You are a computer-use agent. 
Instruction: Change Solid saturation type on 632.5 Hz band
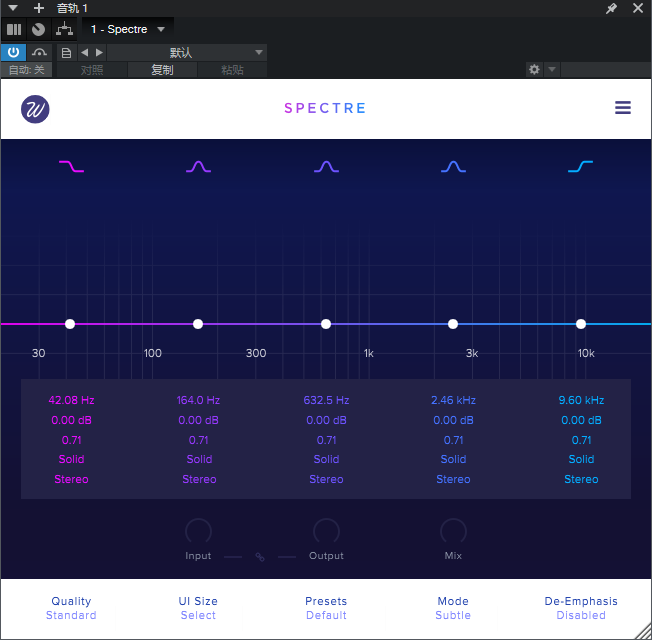[326, 459]
